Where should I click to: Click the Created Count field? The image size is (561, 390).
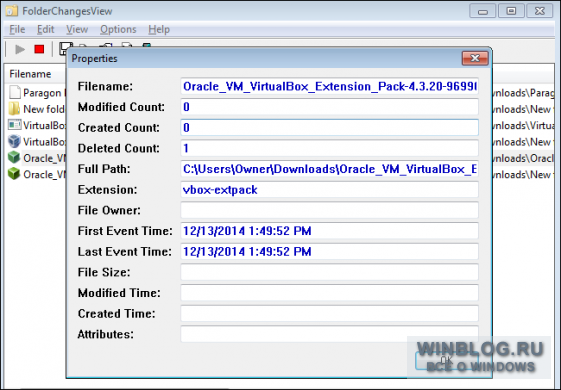click(x=330, y=128)
